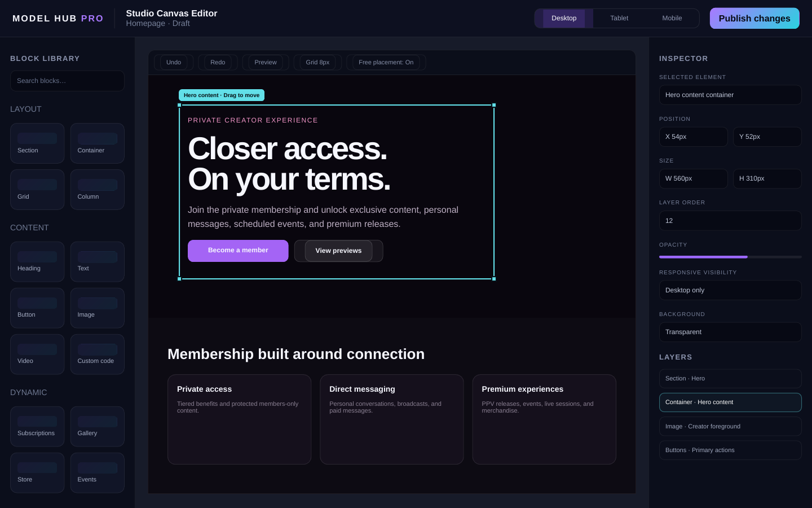Adjust the Opacity slider
The height and width of the screenshot is (508, 812).
730,257
